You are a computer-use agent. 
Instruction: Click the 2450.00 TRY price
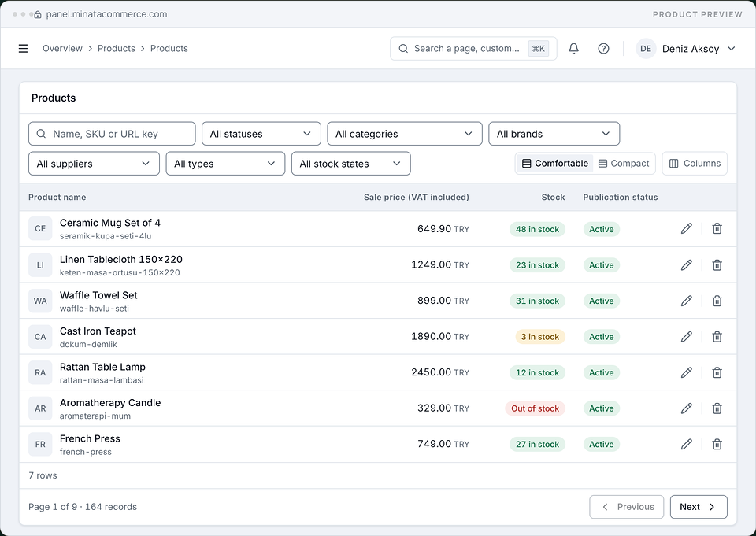(440, 372)
